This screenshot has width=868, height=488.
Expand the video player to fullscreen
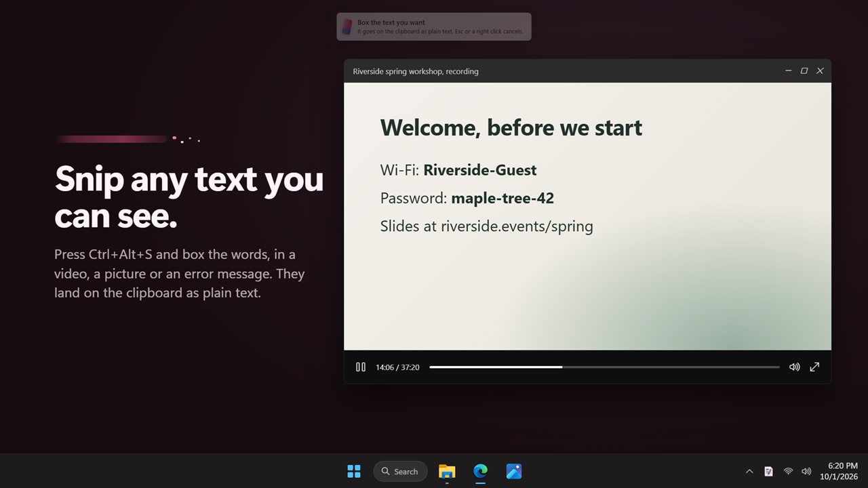tap(814, 367)
